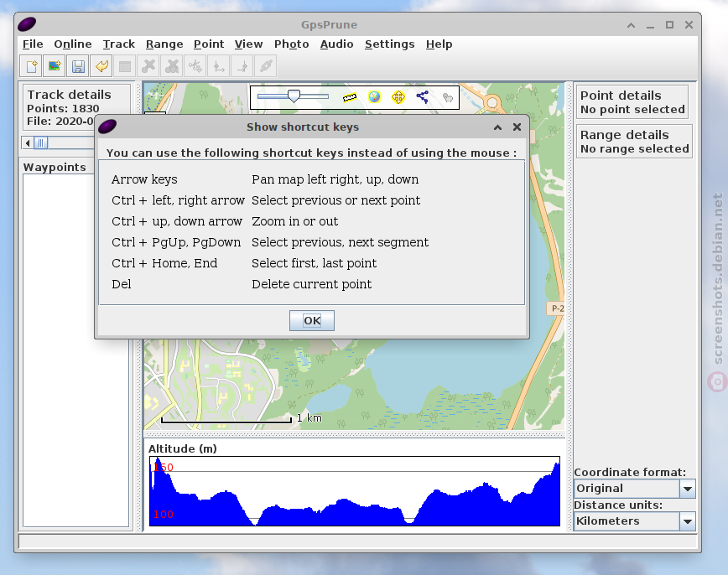Image resolution: width=728 pixels, height=575 pixels.
Task: Click the 'Point details' heading
Action: click(621, 96)
